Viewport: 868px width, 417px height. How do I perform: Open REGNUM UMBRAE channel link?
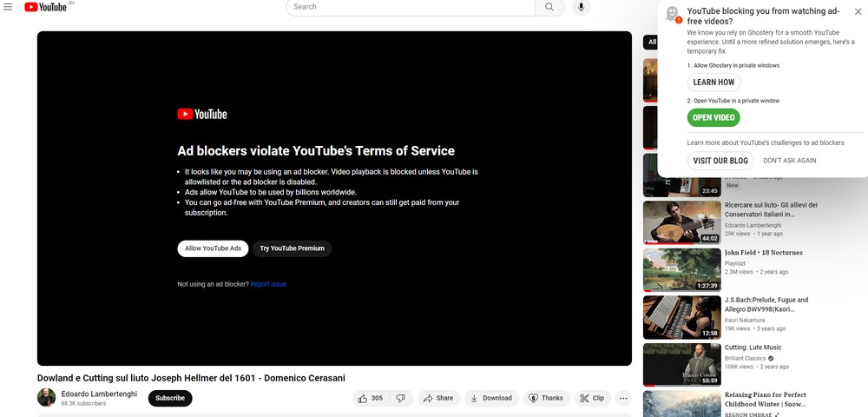(x=748, y=414)
